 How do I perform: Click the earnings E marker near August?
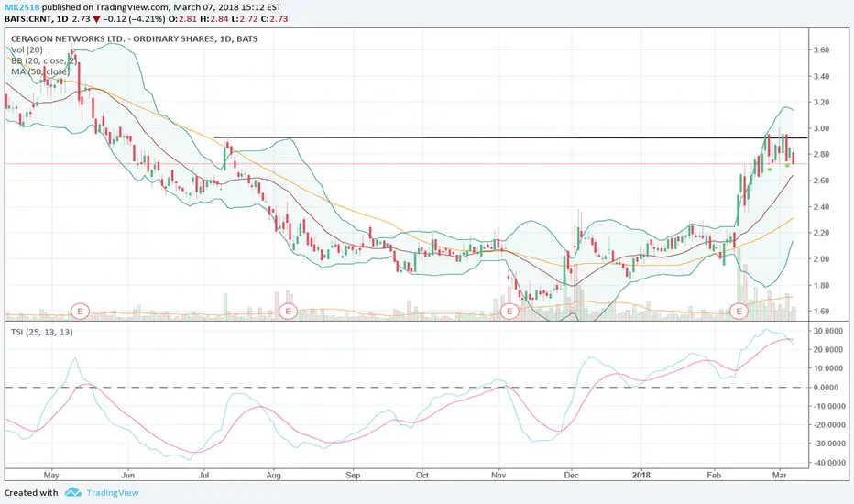(x=288, y=312)
